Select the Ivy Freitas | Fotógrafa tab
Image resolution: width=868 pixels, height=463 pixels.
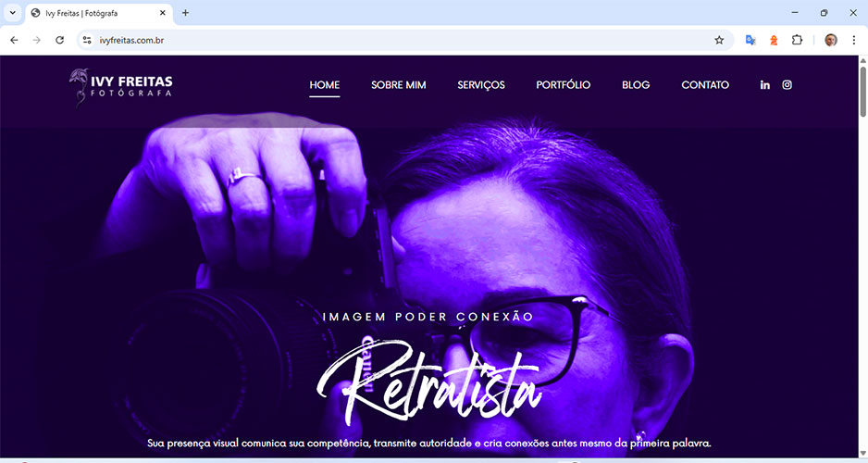point(98,13)
